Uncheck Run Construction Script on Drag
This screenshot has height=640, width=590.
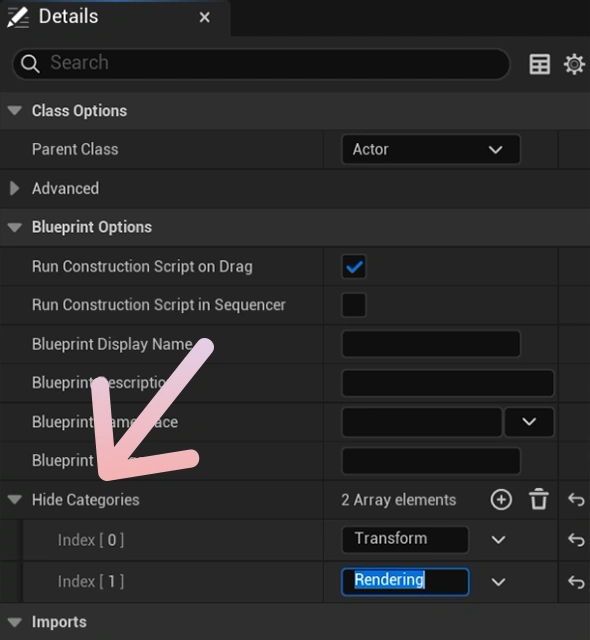(x=354, y=267)
